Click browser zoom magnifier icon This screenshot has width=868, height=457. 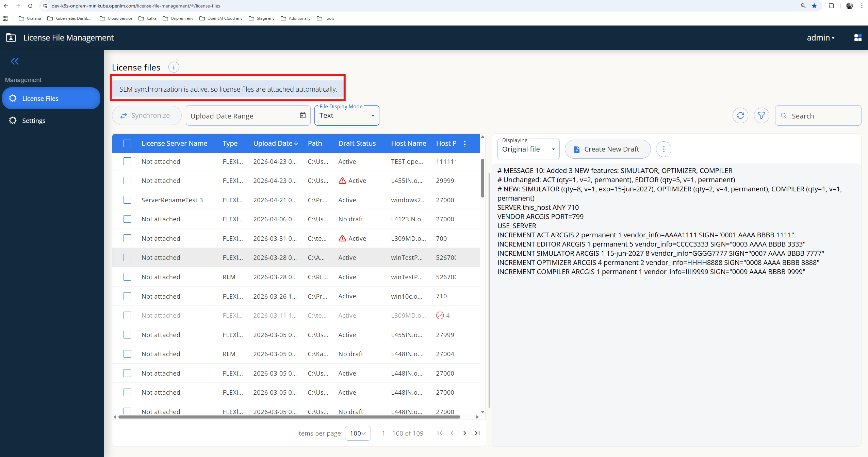(803, 6)
